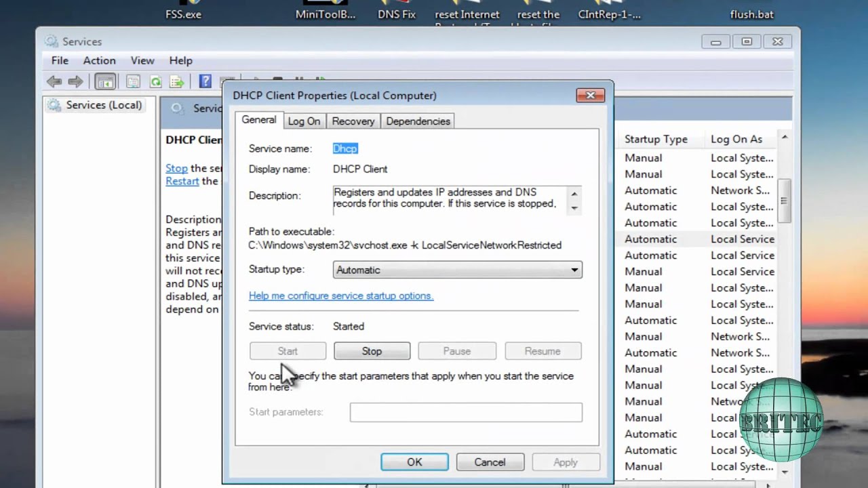The height and width of the screenshot is (488, 868).
Task: Switch to the Dependencies tab
Action: point(418,121)
